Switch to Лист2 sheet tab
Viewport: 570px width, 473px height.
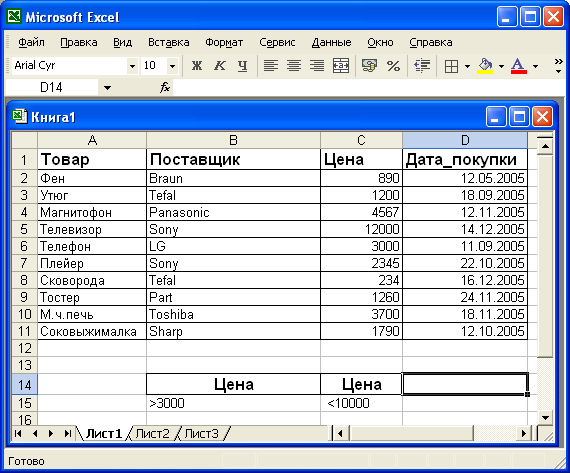click(x=153, y=434)
